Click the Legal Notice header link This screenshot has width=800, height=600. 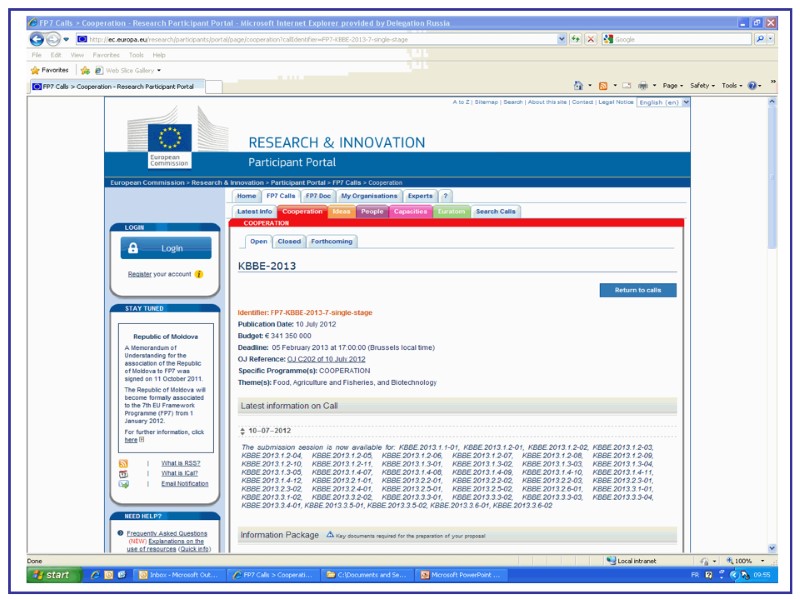[x=616, y=102]
